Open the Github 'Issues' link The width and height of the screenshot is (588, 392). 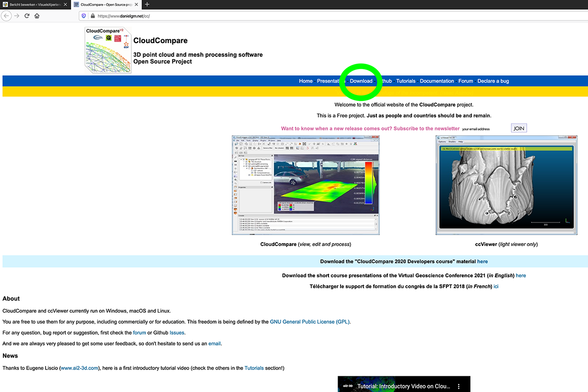click(x=177, y=333)
